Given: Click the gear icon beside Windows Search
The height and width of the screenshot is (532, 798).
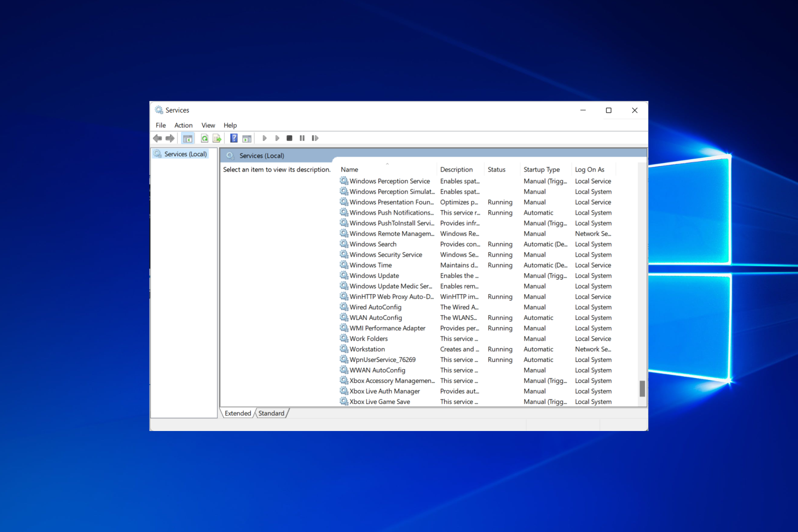Looking at the screenshot, I should point(344,244).
